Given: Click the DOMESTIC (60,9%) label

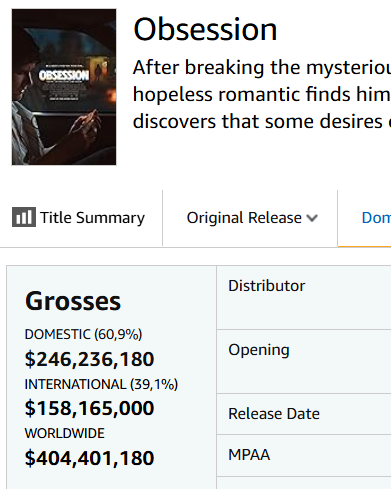Looking at the screenshot, I should (83, 334).
